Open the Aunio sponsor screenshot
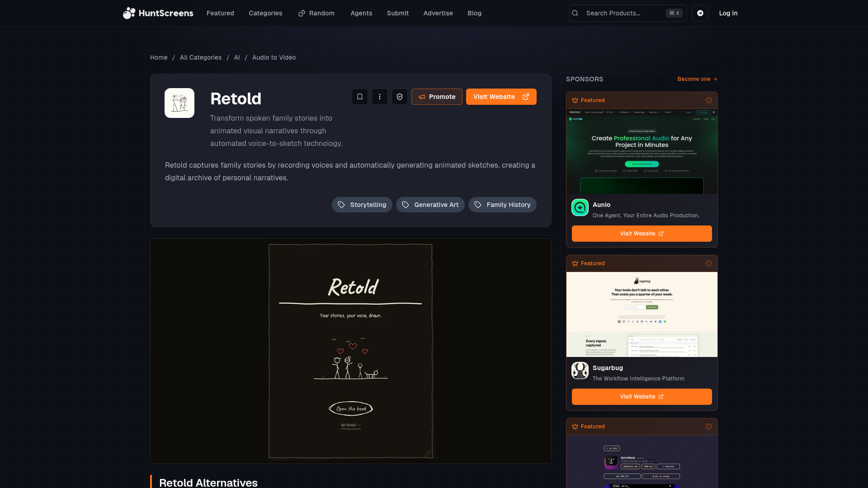The width and height of the screenshot is (868, 488). (x=642, y=151)
